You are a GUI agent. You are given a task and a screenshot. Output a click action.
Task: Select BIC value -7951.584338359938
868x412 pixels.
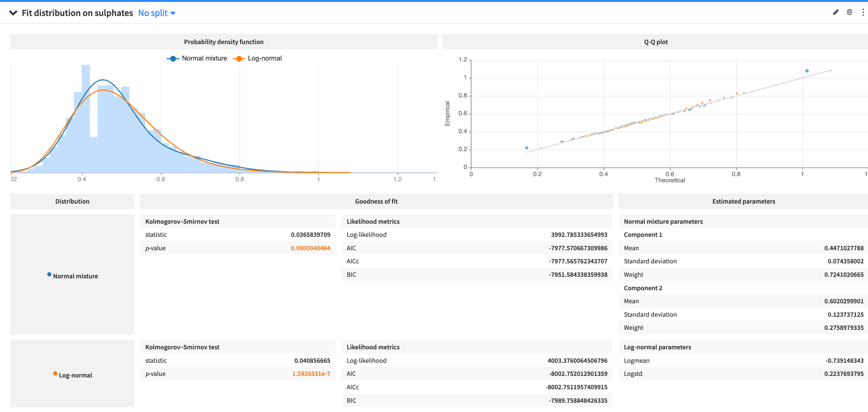pos(578,275)
